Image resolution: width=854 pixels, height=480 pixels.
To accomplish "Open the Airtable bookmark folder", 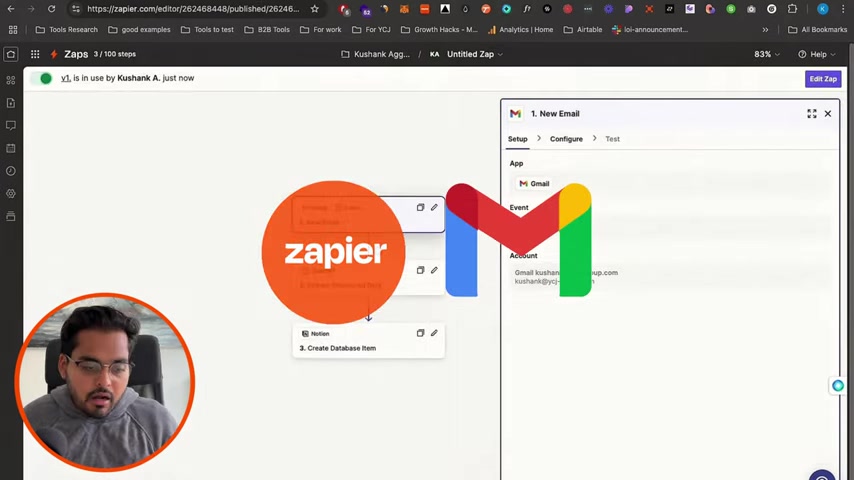I will [583, 29].
